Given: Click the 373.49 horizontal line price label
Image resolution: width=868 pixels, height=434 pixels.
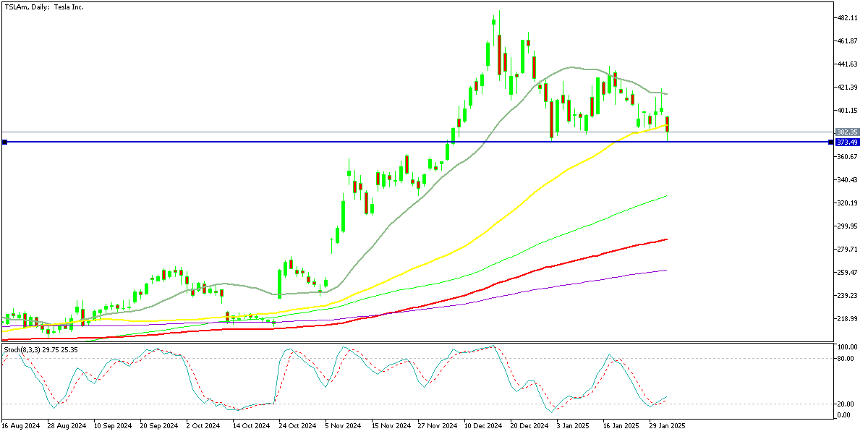Looking at the screenshot, I should coord(847,142).
